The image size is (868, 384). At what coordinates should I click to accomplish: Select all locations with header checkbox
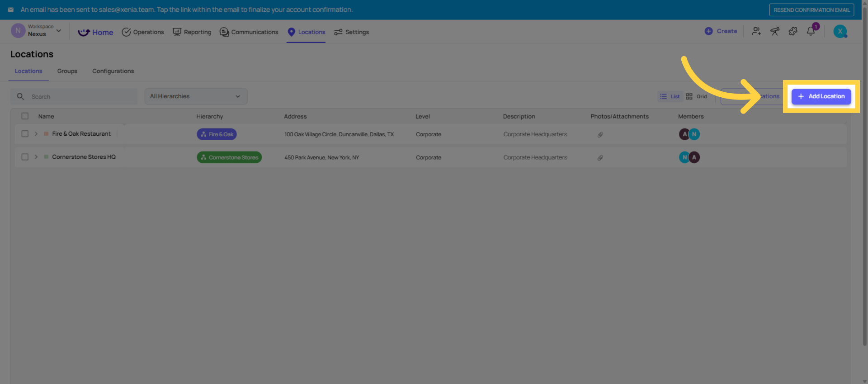25,116
